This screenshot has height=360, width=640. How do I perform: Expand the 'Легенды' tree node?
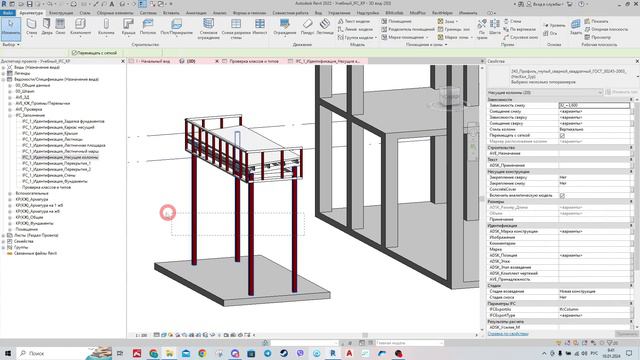pyautogui.click(x=4, y=73)
